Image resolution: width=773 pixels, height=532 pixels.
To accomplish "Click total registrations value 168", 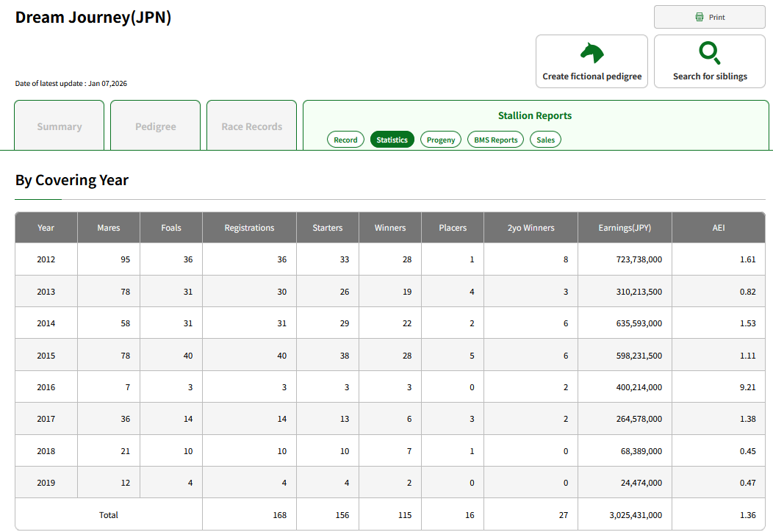I will (x=279, y=515).
